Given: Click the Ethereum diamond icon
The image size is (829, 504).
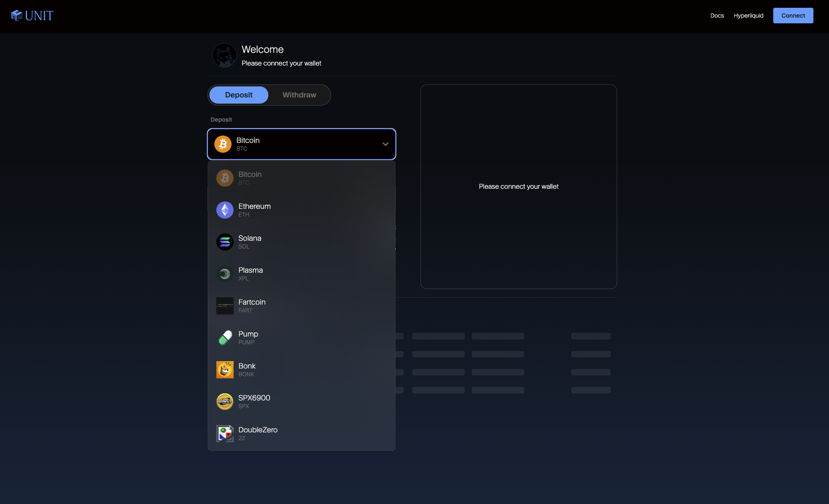Looking at the screenshot, I should 225,210.
